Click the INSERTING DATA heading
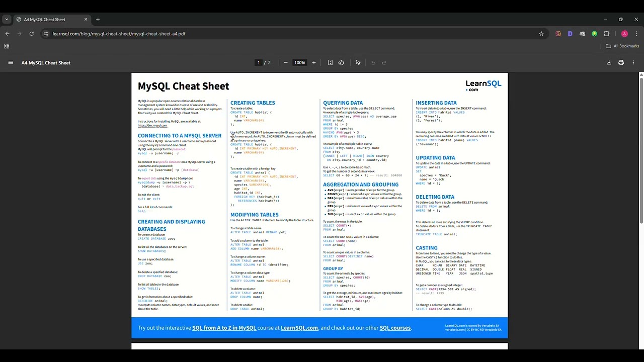The image size is (644, 362). tap(436, 103)
